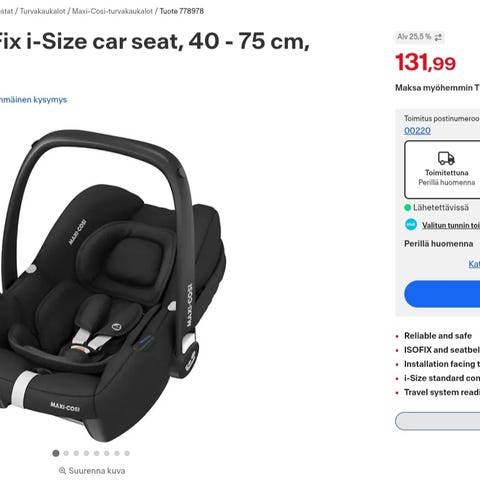Change the delivery postal code 00220
The height and width of the screenshot is (480, 480).
tap(417, 131)
